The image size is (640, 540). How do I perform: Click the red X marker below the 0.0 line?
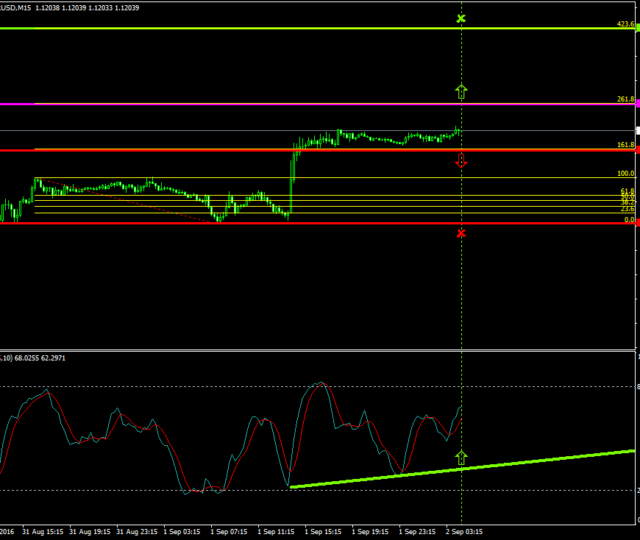[461, 233]
